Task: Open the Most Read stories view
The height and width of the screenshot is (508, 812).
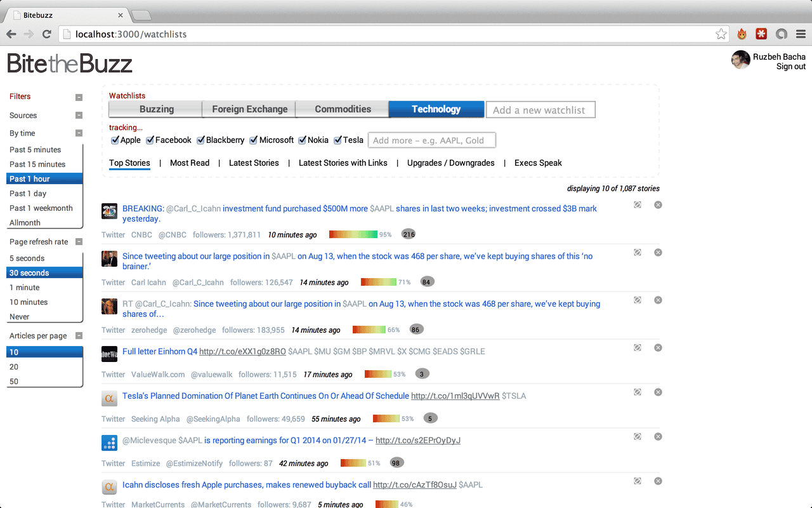Action: [190, 163]
